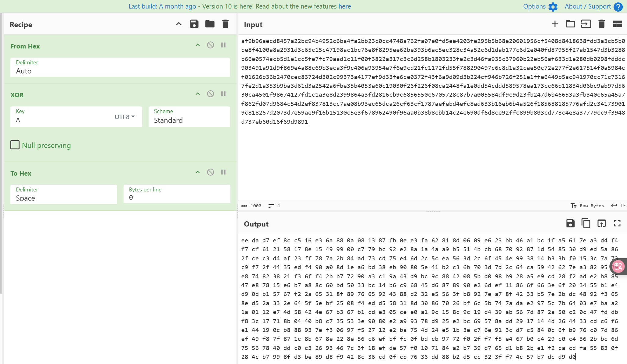Load a saved recipe folder icon
The height and width of the screenshot is (364, 627).
click(210, 24)
